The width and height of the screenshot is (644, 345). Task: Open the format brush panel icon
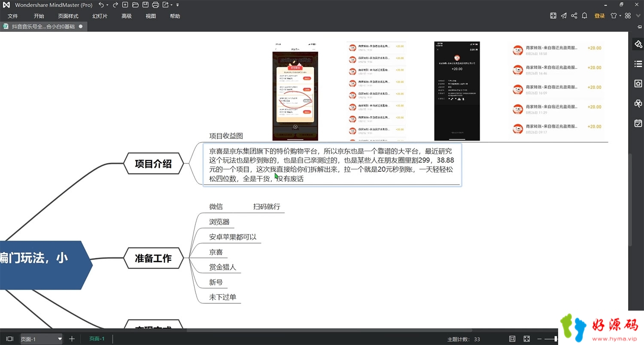click(638, 44)
